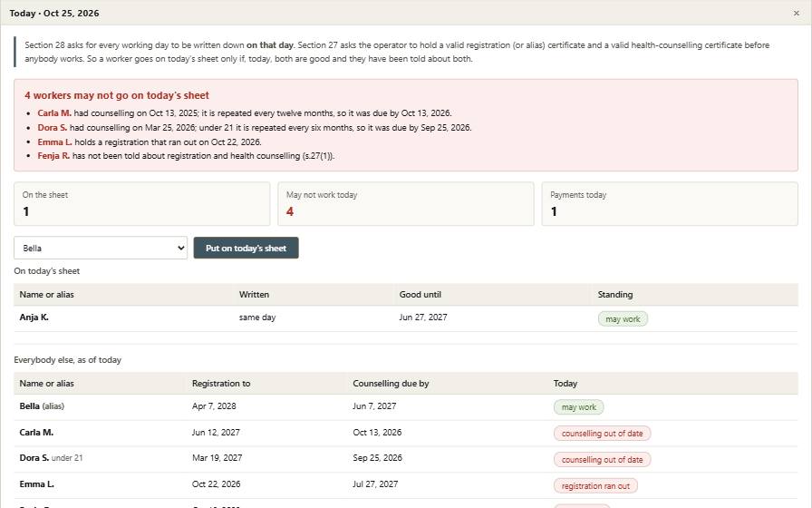Click the 'may work' badge in Bella's row

[x=579, y=407]
